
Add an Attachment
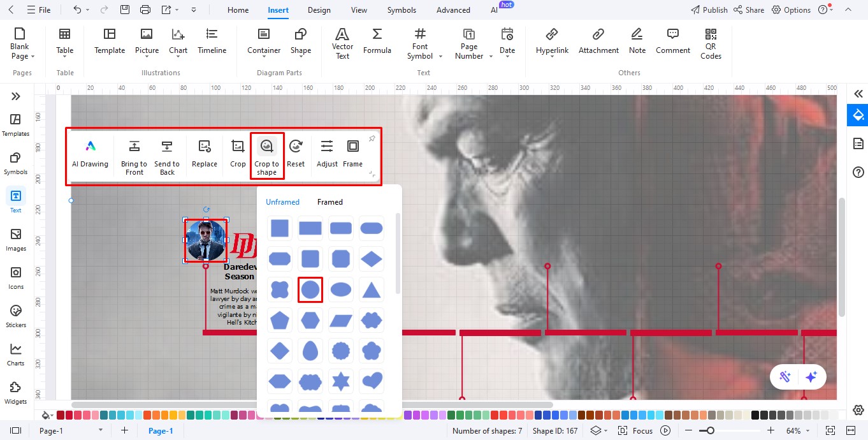(598, 41)
